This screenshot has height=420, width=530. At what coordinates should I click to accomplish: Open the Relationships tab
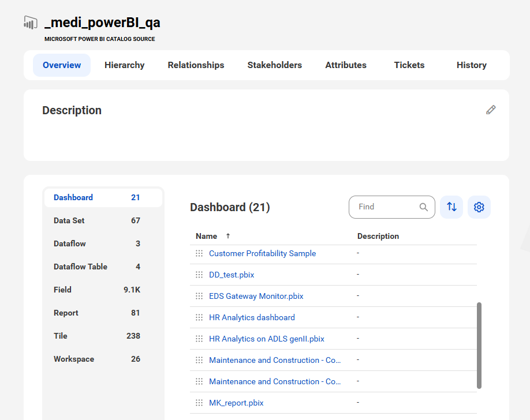click(196, 65)
